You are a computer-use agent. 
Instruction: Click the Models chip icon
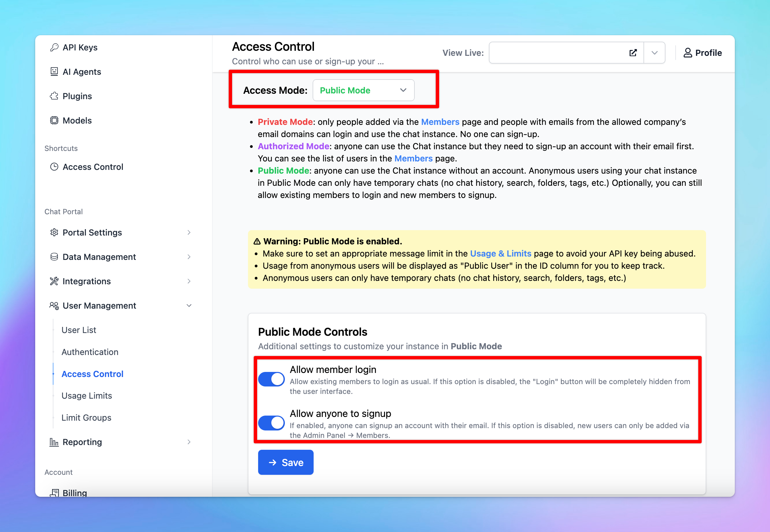point(54,120)
